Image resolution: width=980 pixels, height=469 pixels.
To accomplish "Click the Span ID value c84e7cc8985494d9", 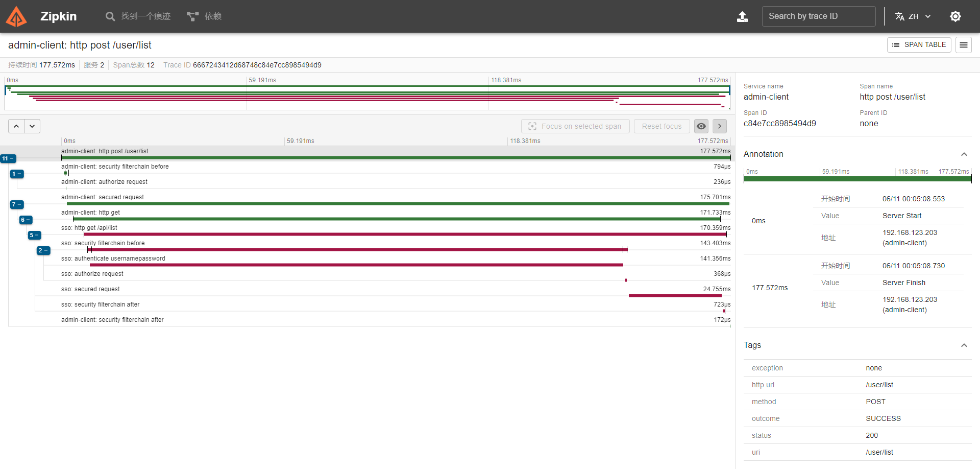I will point(779,124).
